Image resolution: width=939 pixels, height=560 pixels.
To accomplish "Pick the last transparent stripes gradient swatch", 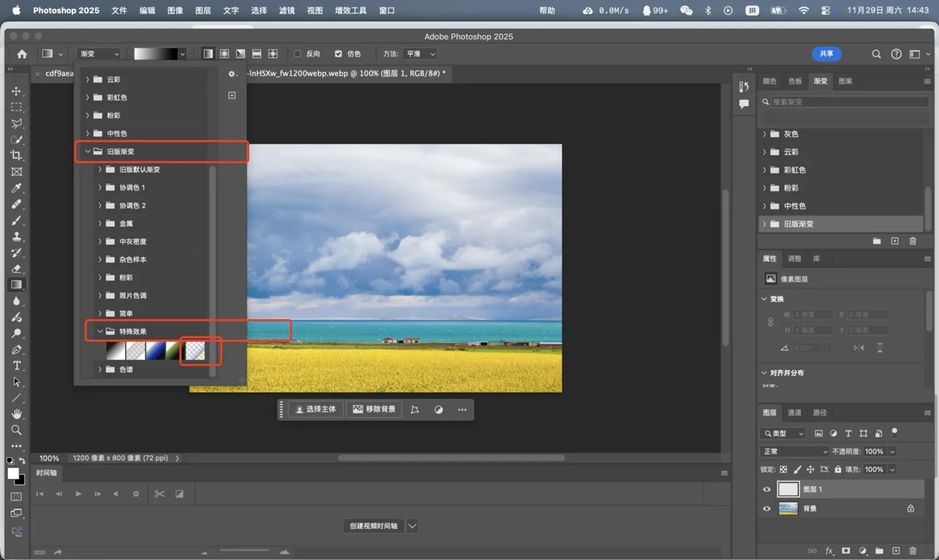I will [x=195, y=351].
